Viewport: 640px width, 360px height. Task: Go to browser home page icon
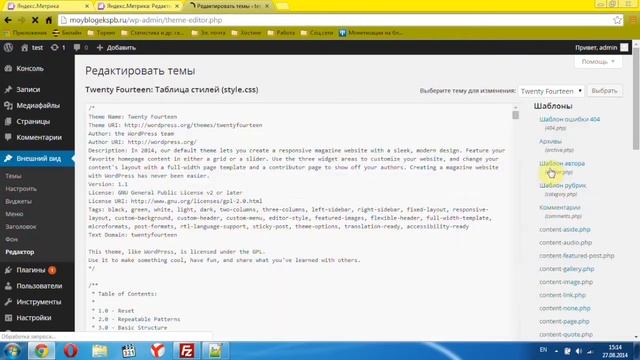(49, 20)
